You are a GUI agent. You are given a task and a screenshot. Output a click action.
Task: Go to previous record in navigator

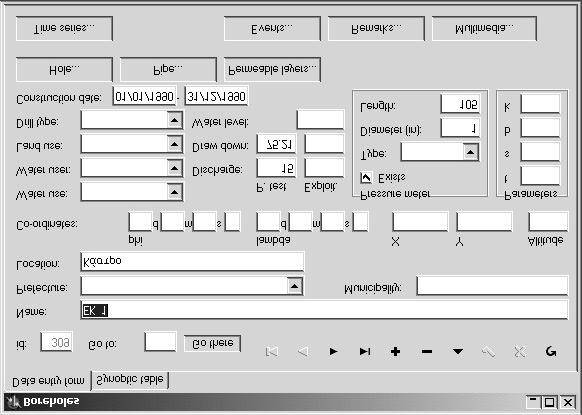pos(303,351)
